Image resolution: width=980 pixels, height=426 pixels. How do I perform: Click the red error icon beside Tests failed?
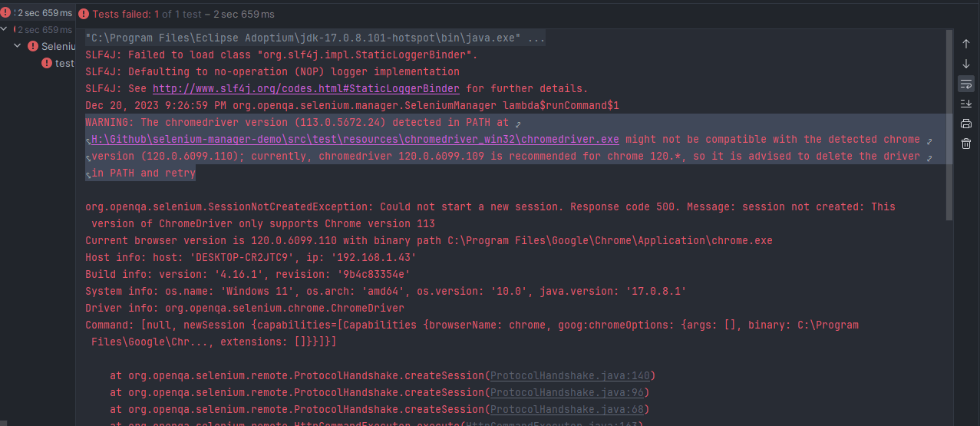pyautogui.click(x=83, y=15)
